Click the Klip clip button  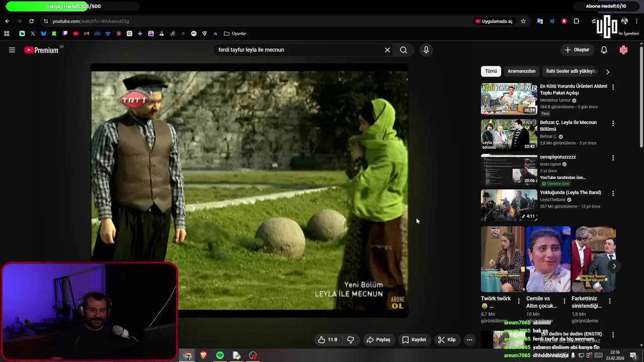tap(447, 340)
